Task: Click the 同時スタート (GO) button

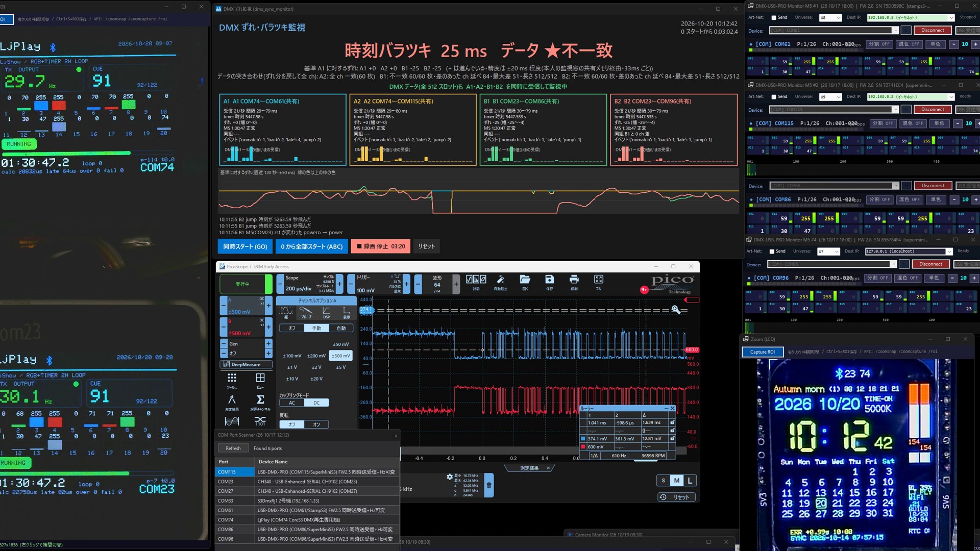Action: 245,246
